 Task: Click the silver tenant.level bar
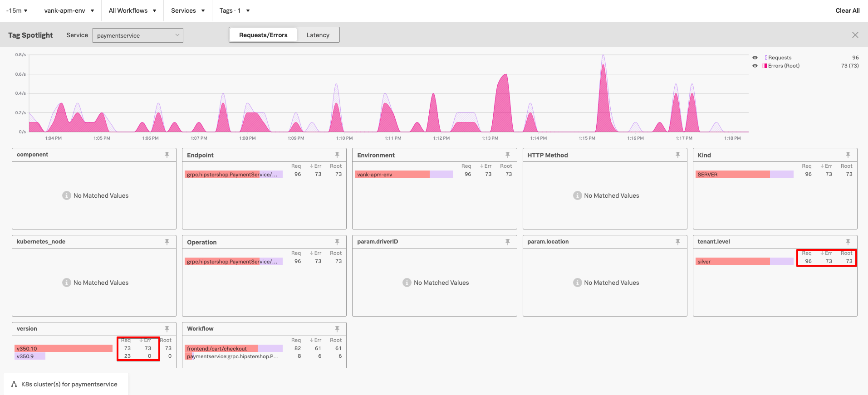pos(744,261)
